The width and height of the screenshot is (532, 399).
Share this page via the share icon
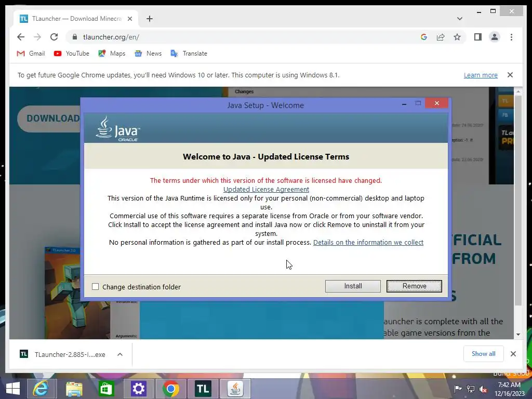pyautogui.click(x=441, y=37)
